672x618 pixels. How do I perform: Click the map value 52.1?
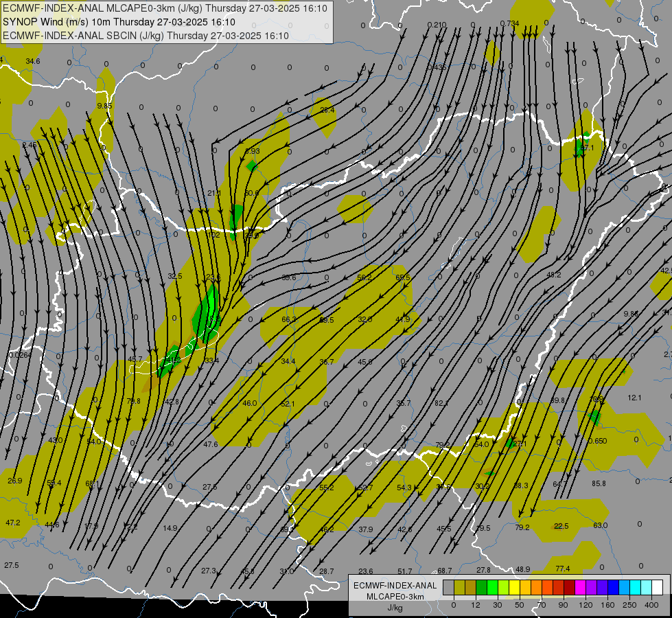coord(288,404)
